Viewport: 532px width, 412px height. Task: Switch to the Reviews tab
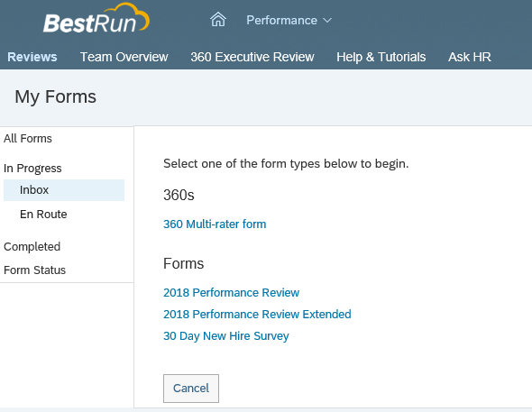click(x=32, y=57)
